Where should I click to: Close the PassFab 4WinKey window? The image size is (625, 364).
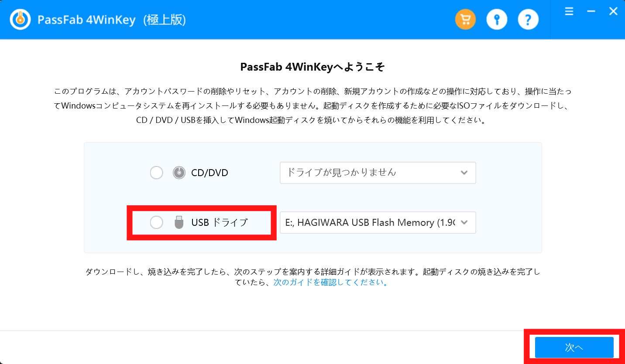click(613, 11)
